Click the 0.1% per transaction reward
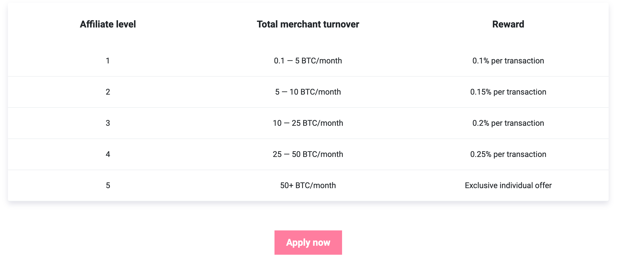This screenshot has height=260, width=644. pyautogui.click(x=508, y=61)
